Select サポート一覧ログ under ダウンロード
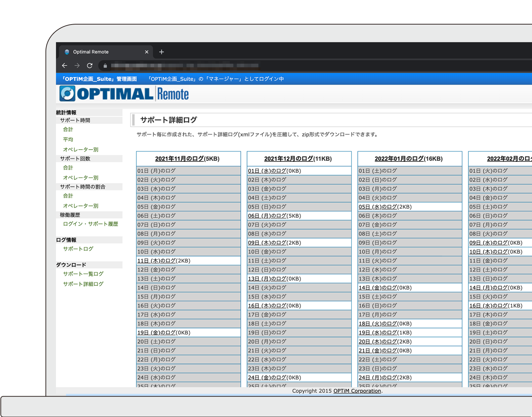This screenshot has height=417, width=532. (x=83, y=274)
